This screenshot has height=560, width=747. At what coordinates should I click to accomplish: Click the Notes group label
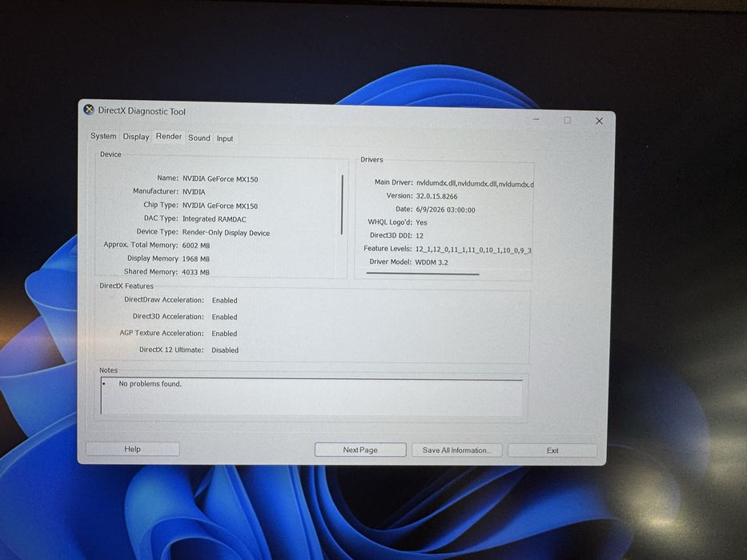[108, 370]
